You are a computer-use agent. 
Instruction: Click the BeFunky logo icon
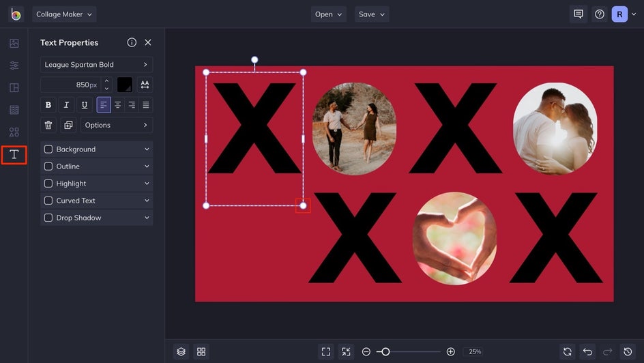[x=16, y=14]
